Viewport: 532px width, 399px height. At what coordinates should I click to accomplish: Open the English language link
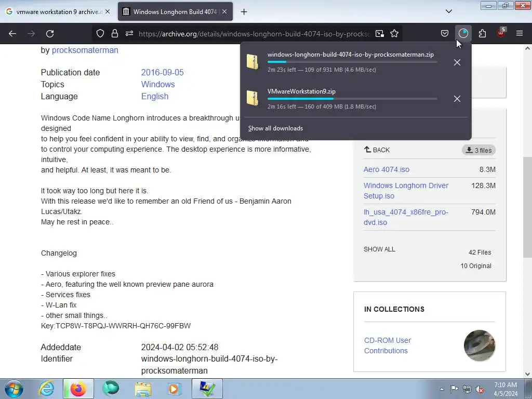coord(155,96)
